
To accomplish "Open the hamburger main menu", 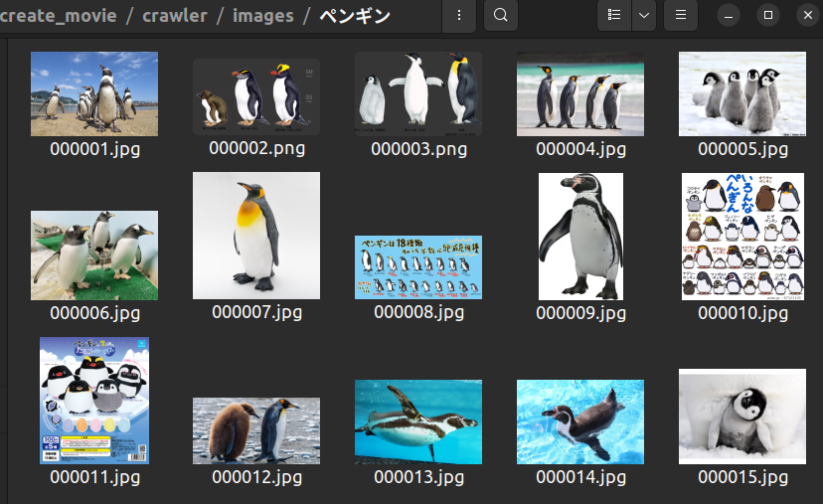I will (x=681, y=15).
